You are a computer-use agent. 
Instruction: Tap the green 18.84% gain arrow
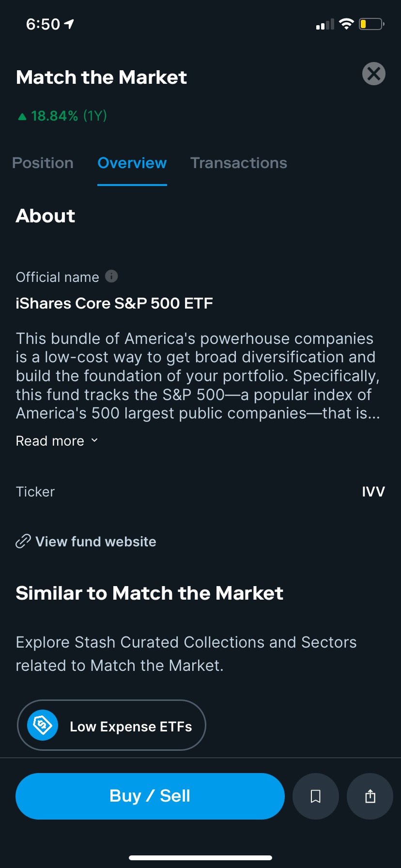click(22, 116)
